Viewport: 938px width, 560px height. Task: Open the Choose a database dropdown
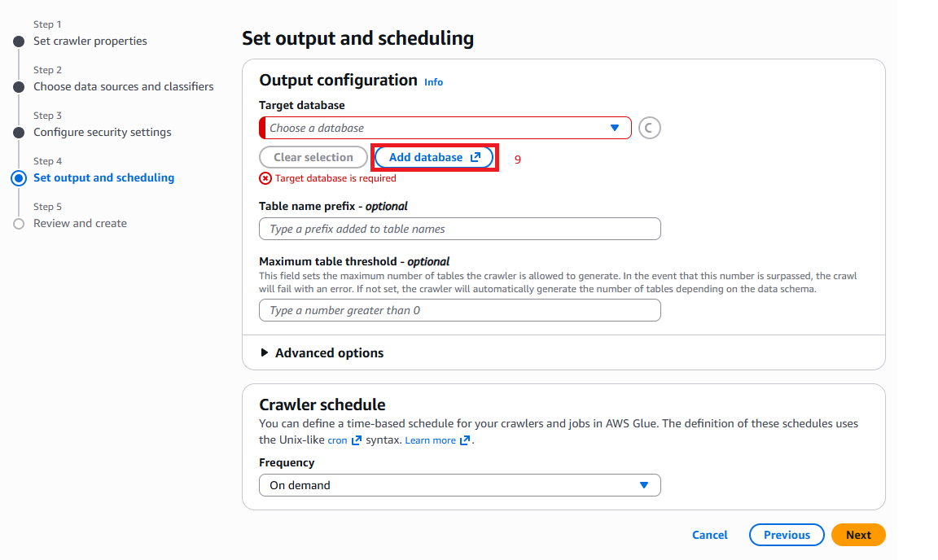tap(445, 128)
